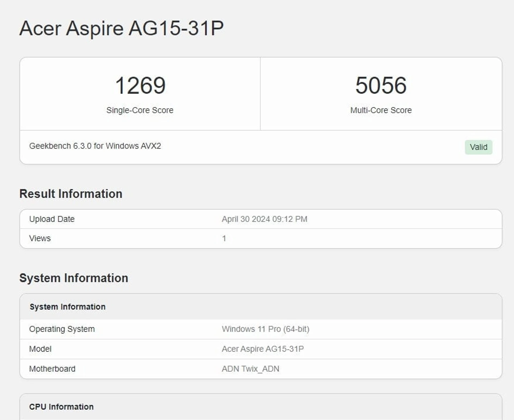Click the Upload Date row label

coord(52,219)
